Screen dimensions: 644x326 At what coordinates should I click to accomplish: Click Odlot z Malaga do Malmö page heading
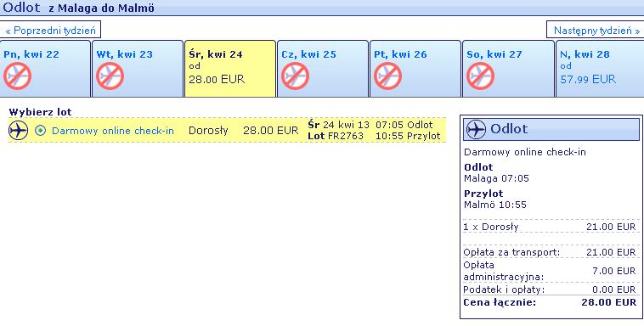pos(78,8)
